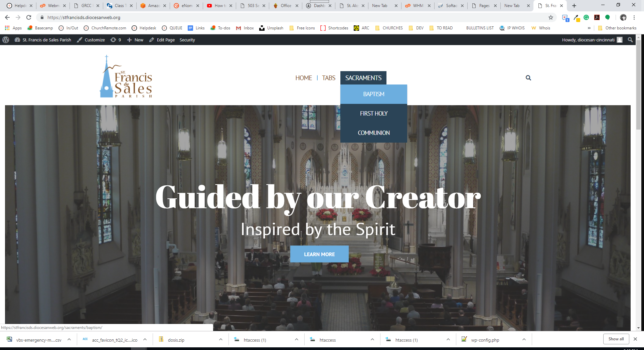Select BAPTISM from the dropdown menu
The height and width of the screenshot is (350, 644).
tap(373, 94)
